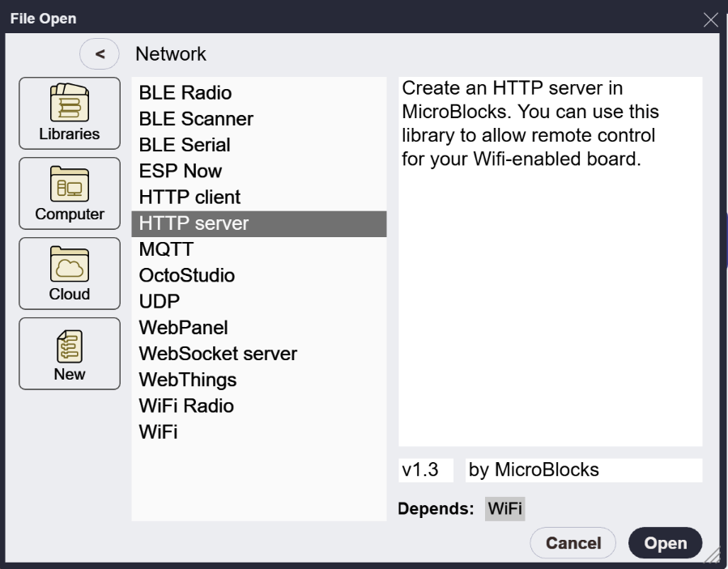728x569 pixels.
Task: Click the Network folder title
Action: pos(170,54)
